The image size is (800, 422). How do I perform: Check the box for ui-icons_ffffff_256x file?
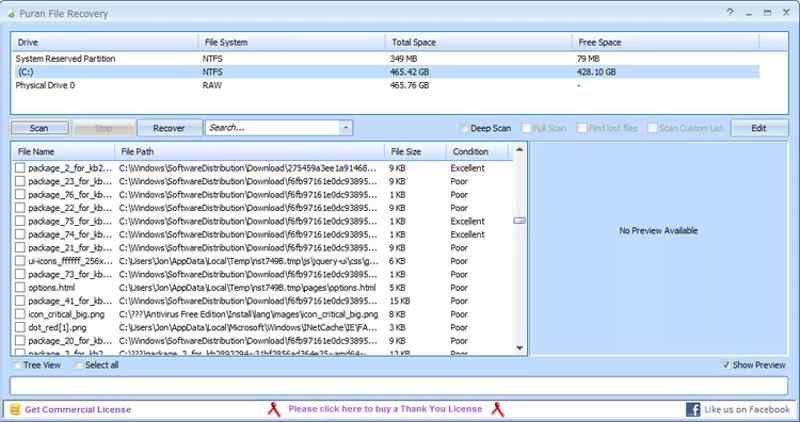(x=20, y=261)
